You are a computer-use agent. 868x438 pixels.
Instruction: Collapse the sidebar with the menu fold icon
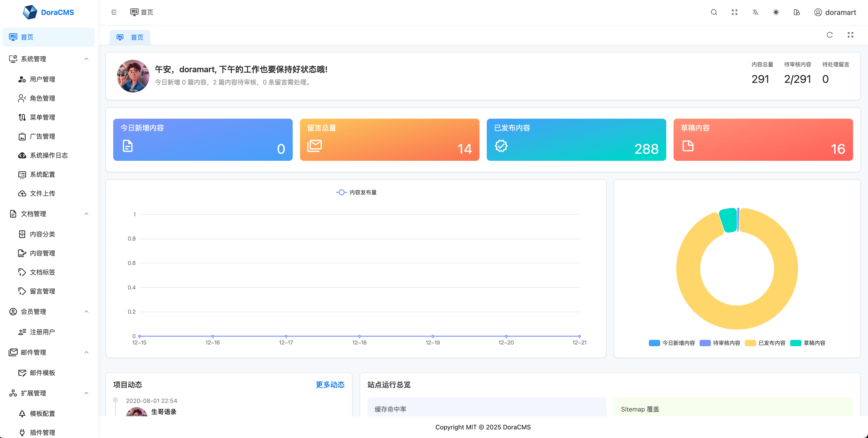pyautogui.click(x=114, y=12)
